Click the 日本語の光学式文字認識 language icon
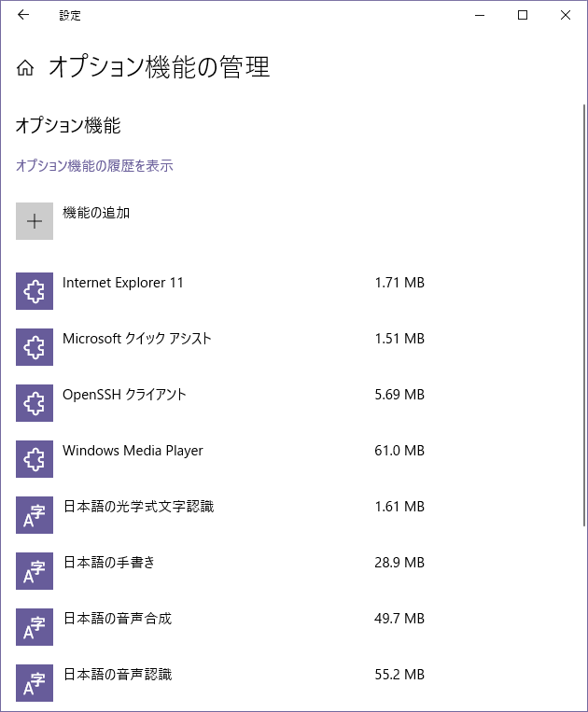 (35, 515)
